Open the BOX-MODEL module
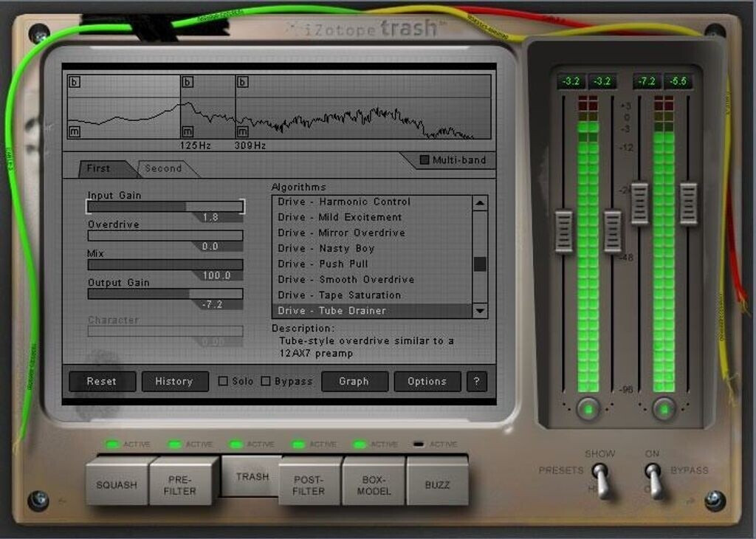Image resolution: width=756 pixels, height=539 pixels. 372,484
